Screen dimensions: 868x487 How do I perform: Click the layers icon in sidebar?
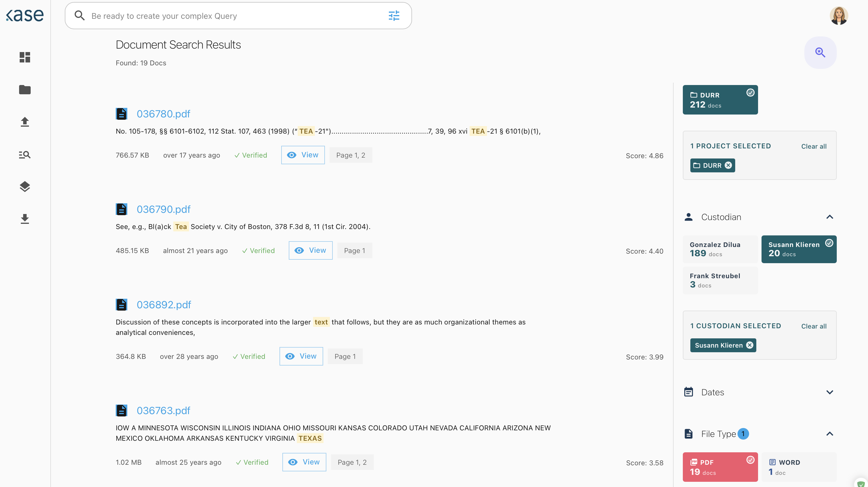[25, 187]
